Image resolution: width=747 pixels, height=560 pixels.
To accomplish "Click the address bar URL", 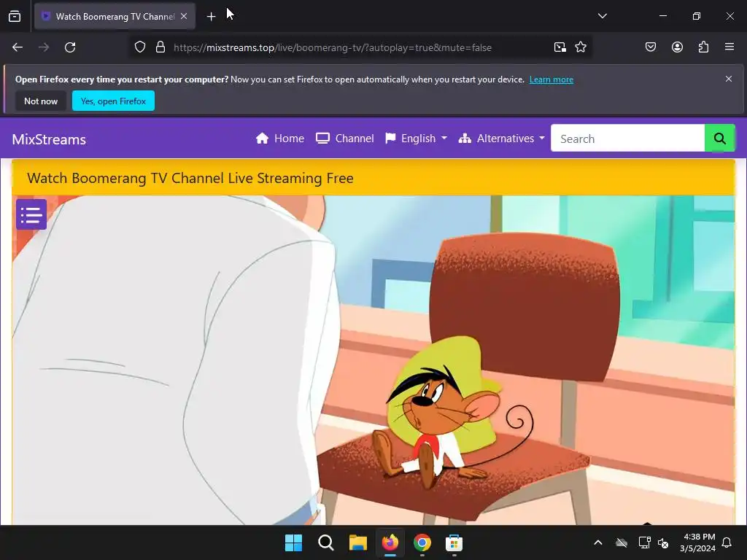I will click(333, 47).
